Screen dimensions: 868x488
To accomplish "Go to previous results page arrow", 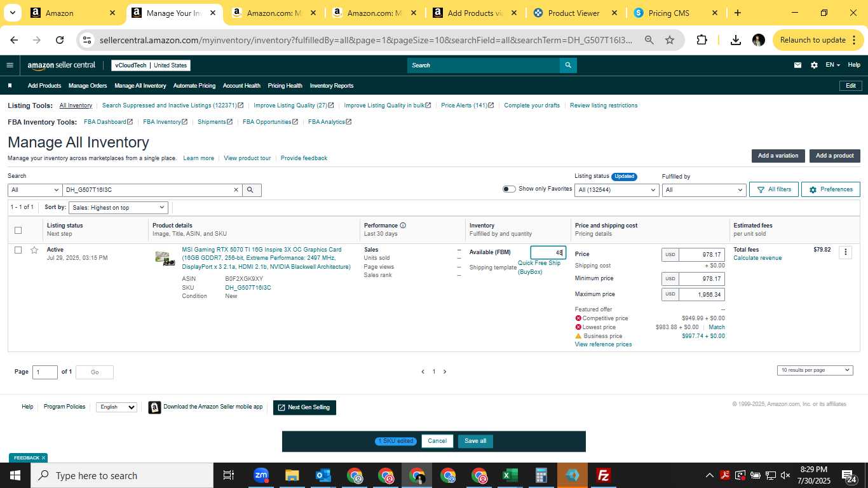I will tap(423, 372).
